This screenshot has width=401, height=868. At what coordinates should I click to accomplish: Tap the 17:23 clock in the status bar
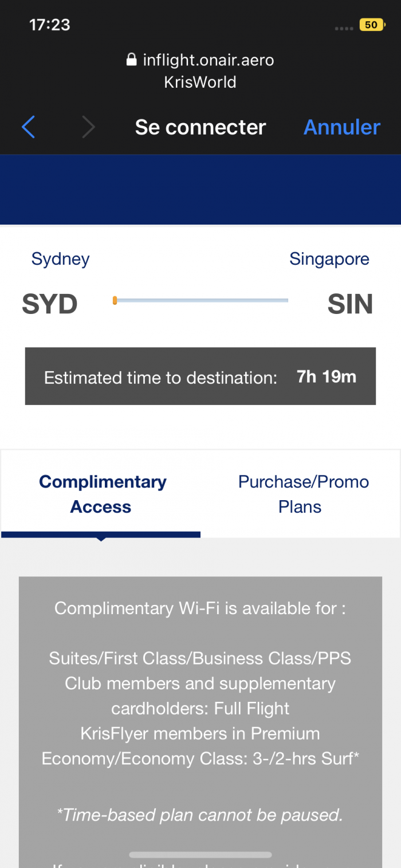coord(50,25)
